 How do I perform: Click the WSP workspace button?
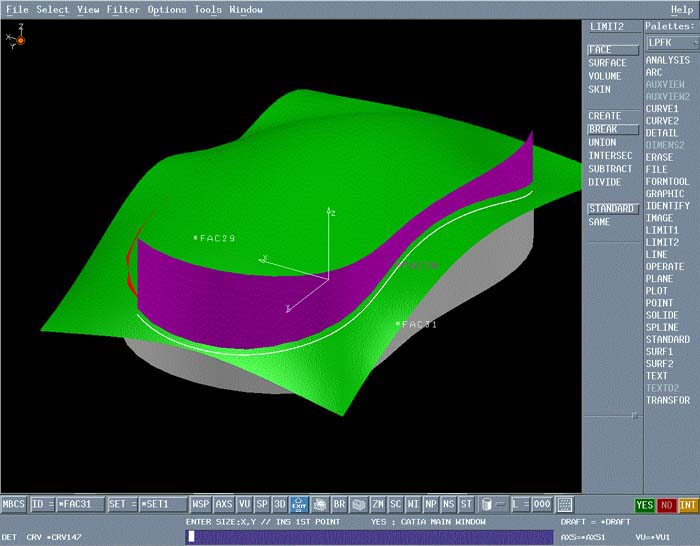point(202,505)
